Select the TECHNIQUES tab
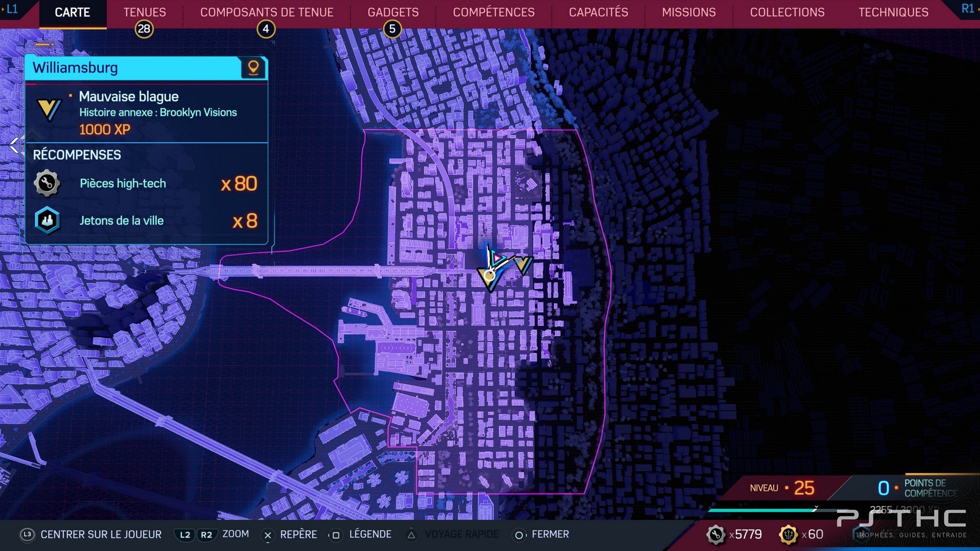 (893, 12)
